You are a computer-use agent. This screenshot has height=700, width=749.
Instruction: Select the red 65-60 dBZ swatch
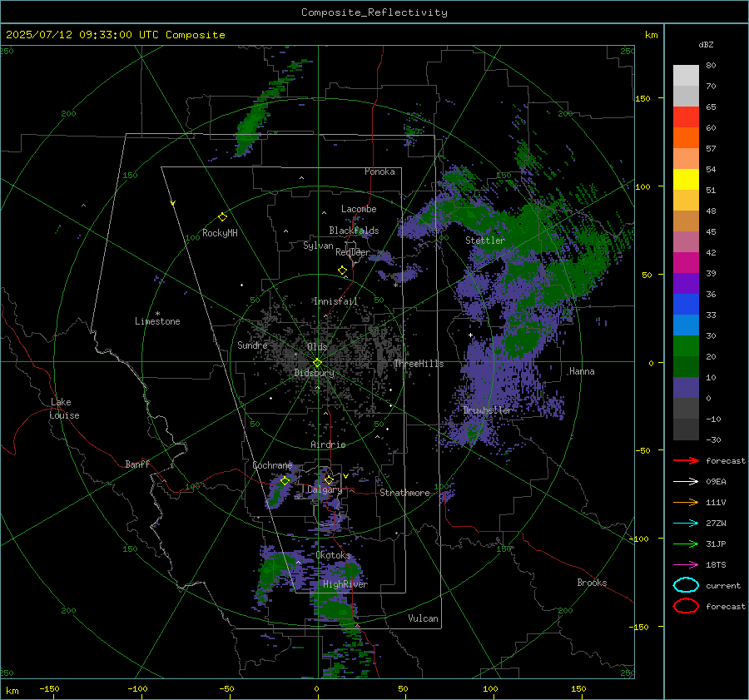[x=686, y=117]
